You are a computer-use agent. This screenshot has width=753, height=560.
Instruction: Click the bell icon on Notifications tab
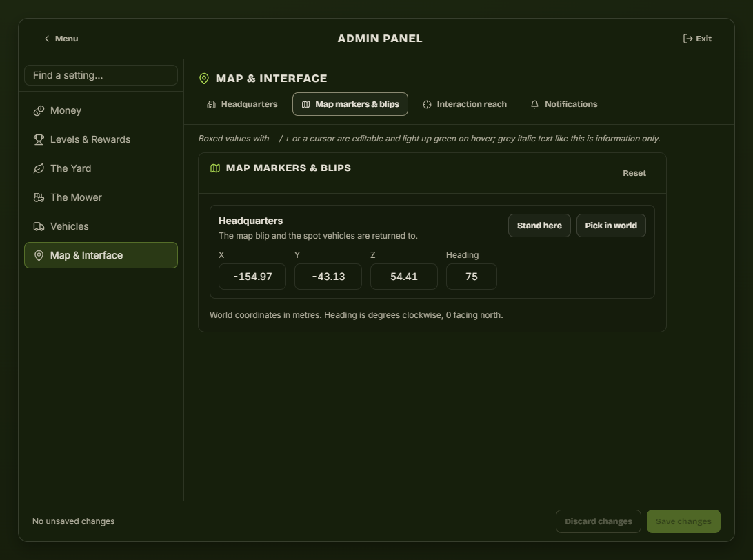(x=534, y=104)
